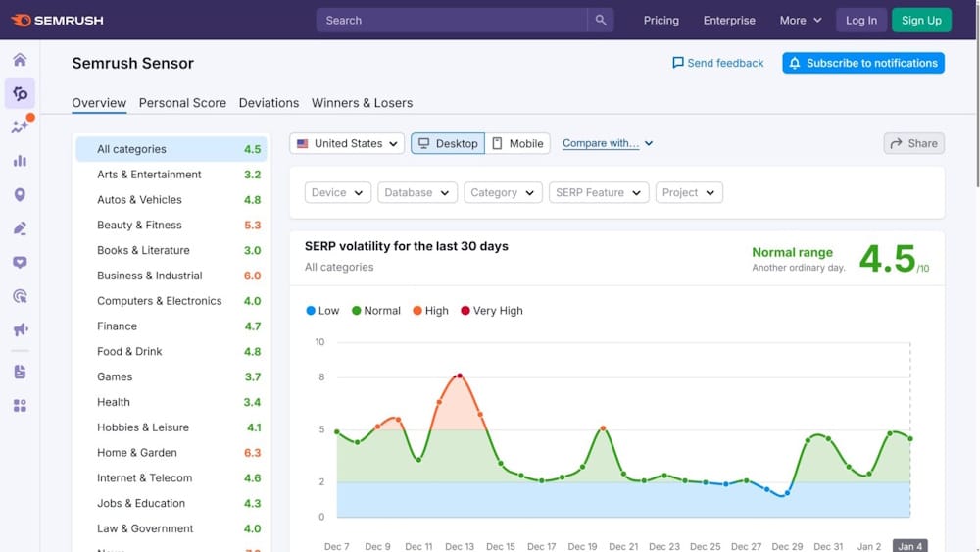This screenshot has width=980, height=552.
Task: Click the Very High red legend dot
Action: [465, 311]
